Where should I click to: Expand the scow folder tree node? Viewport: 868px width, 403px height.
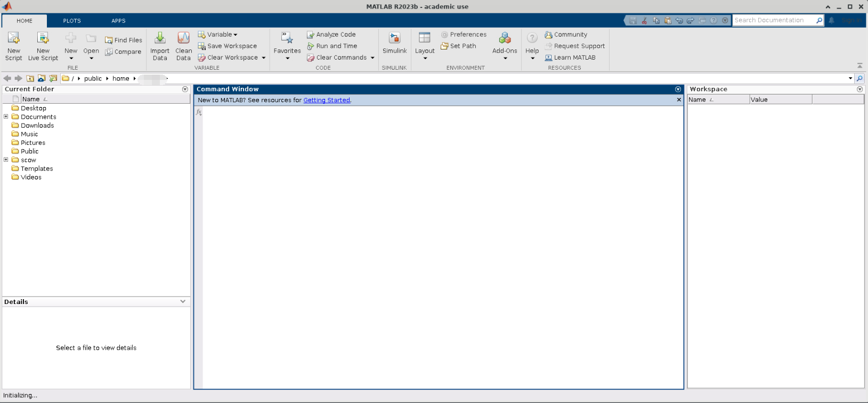click(x=6, y=160)
